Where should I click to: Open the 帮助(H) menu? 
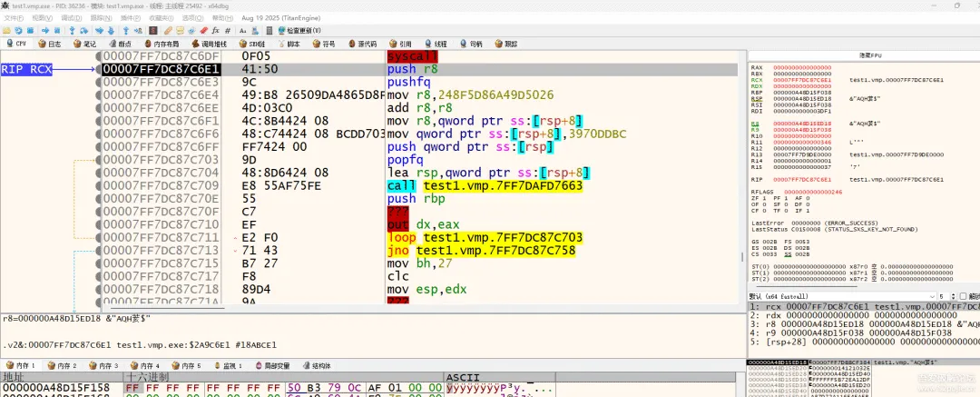pyautogui.click(x=222, y=18)
